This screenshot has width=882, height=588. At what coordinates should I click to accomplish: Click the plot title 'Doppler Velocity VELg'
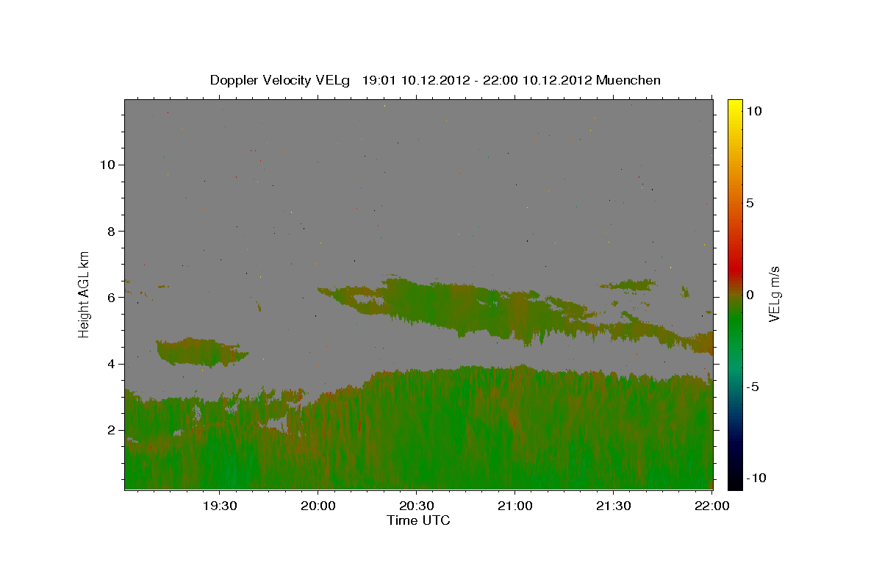[x=281, y=80]
